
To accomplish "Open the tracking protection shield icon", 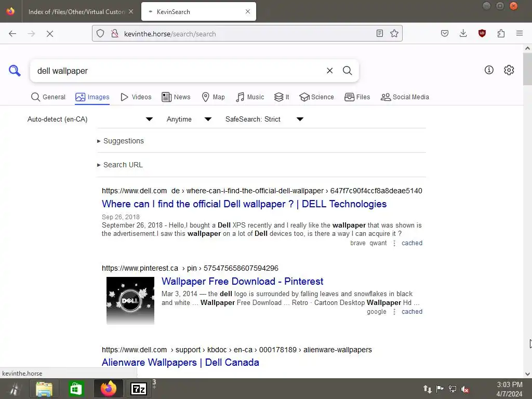I will [100, 33].
